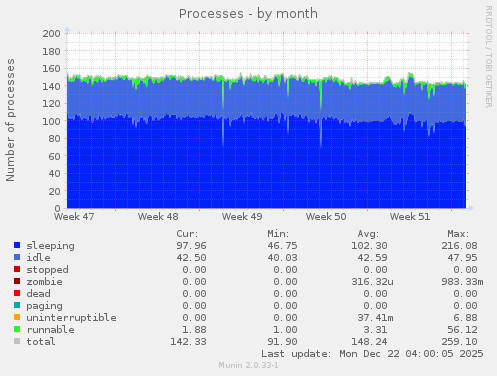Click the 200 y-axis tick label
Screen dimensions: 497x376
[51, 33]
